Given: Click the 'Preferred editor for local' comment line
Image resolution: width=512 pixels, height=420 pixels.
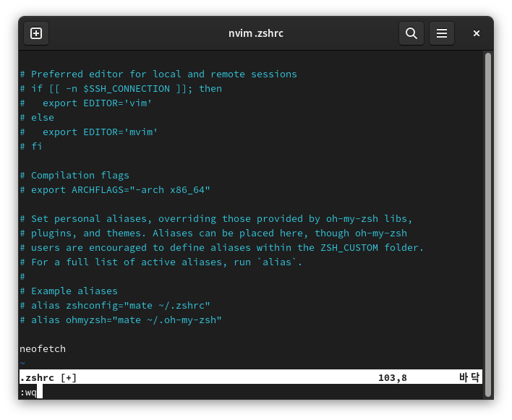Looking at the screenshot, I should click(x=158, y=74).
